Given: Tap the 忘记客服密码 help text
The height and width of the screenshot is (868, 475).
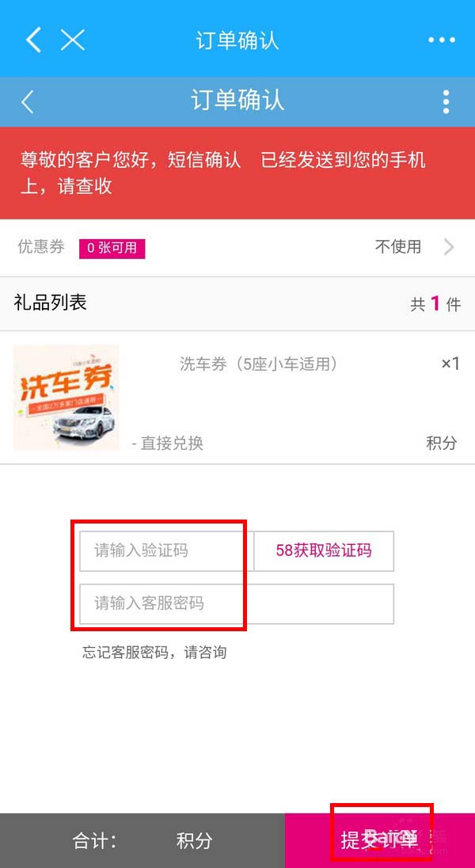Looking at the screenshot, I should tap(154, 653).
